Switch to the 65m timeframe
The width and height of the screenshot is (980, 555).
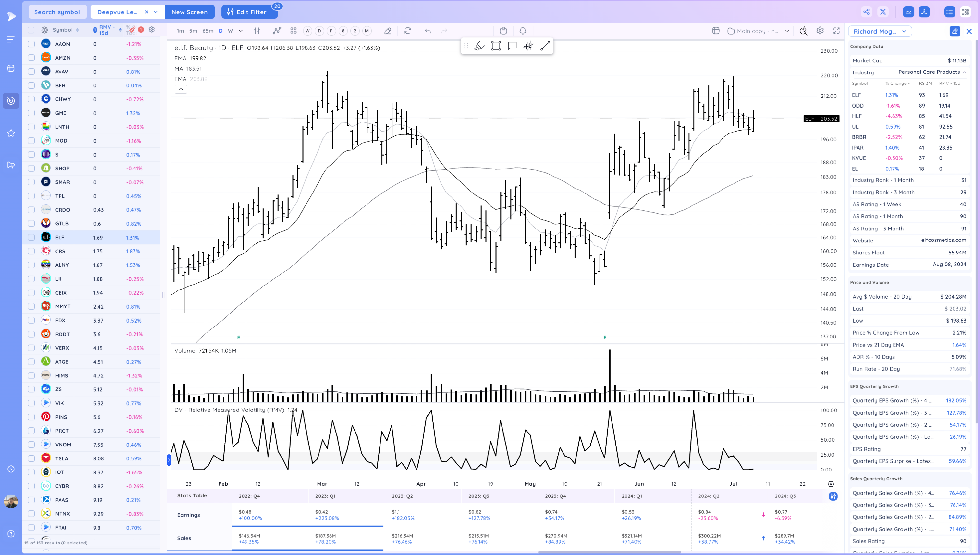(x=208, y=31)
